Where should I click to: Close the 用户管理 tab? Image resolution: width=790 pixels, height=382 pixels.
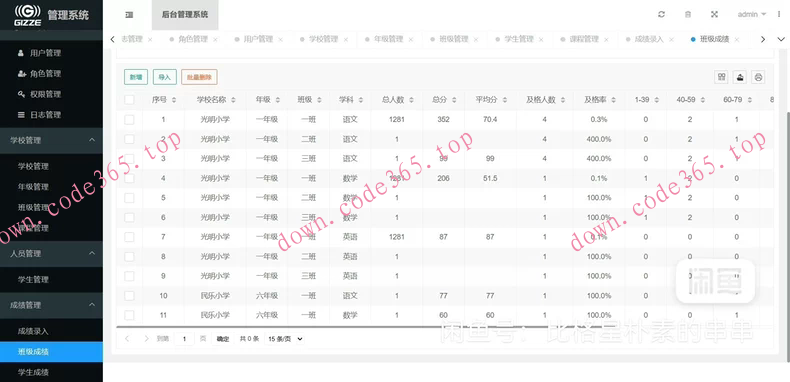coord(280,39)
